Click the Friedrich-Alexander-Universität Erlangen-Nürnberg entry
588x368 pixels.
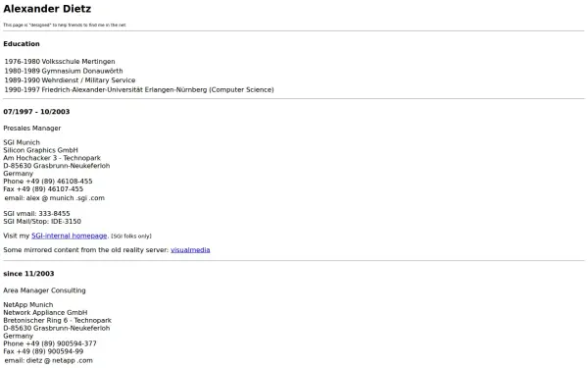point(139,89)
